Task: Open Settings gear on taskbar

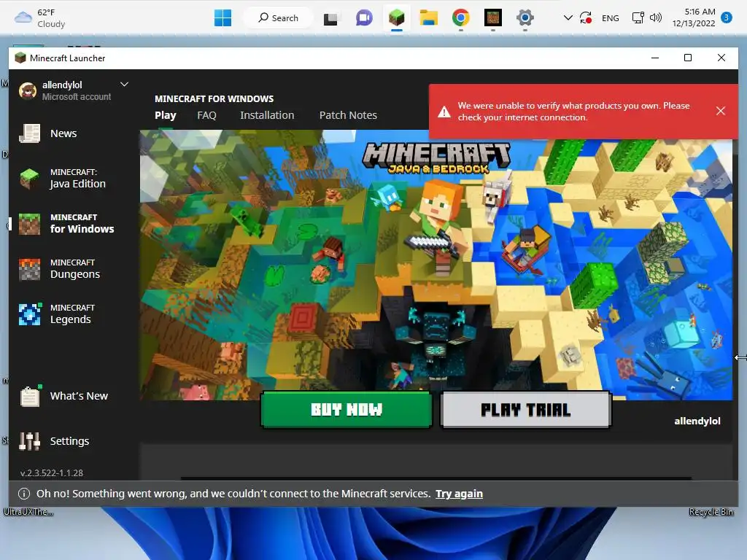Action: [x=525, y=18]
